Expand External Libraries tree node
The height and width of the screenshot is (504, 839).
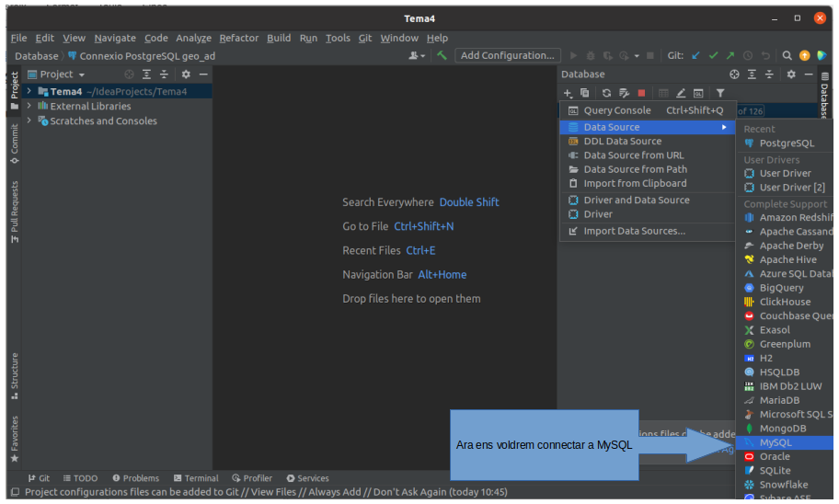(29, 106)
